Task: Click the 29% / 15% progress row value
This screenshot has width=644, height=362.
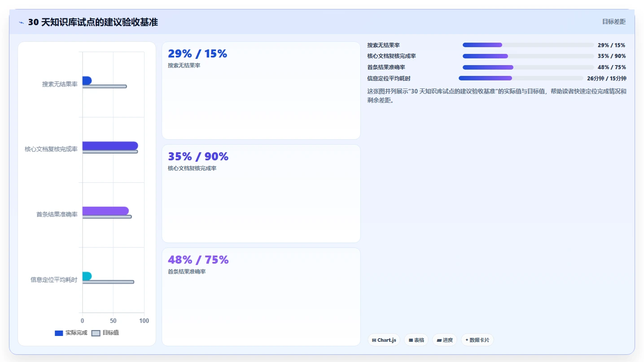Action: click(x=612, y=45)
